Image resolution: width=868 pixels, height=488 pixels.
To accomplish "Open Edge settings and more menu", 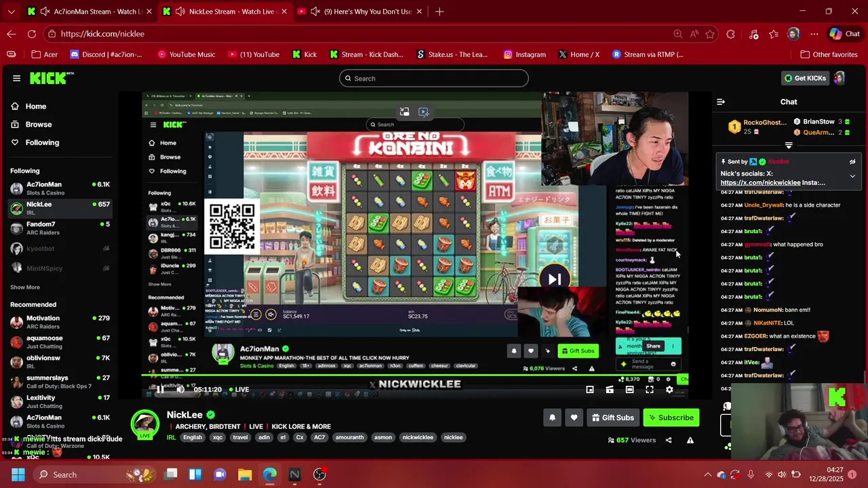I will coord(814,34).
